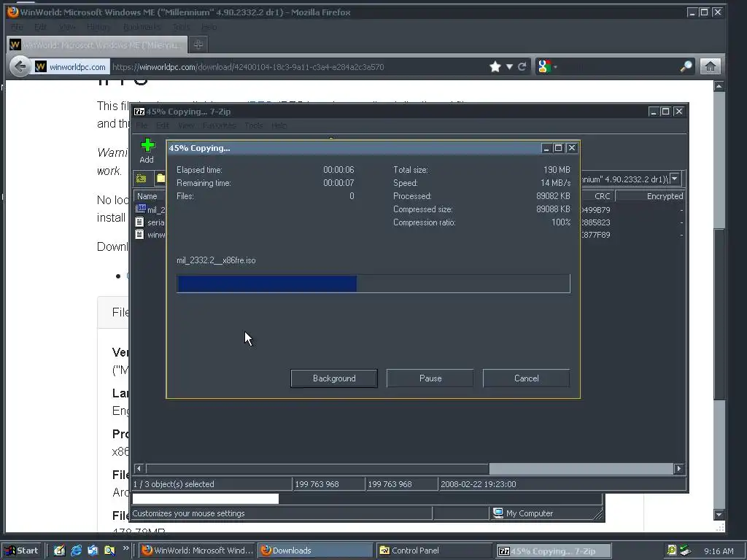Image resolution: width=747 pixels, height=560 pixels.
Task: Click the network tray icon beside the clock
Action: (x=685, y=551)
